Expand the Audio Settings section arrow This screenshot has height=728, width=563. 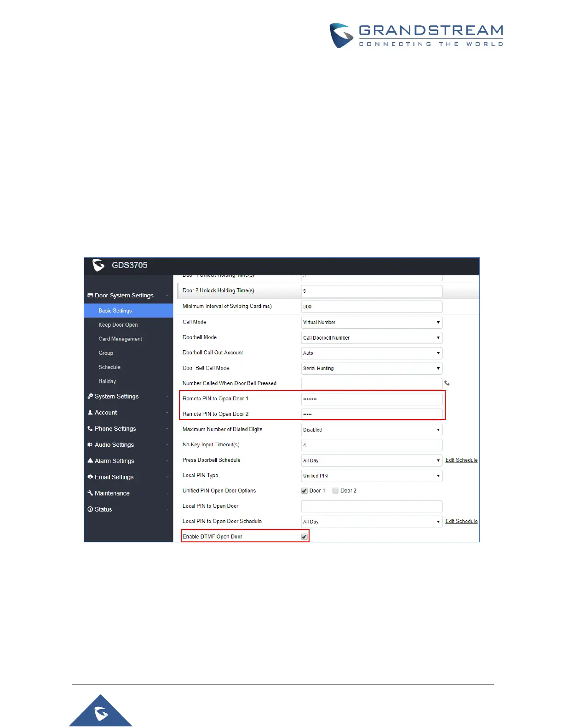[167, 445]
